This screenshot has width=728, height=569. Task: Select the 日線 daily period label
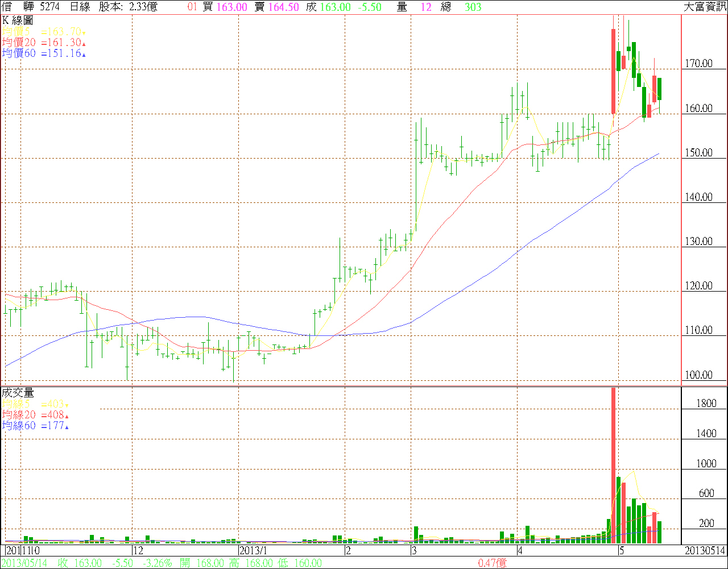coord(80,7)
